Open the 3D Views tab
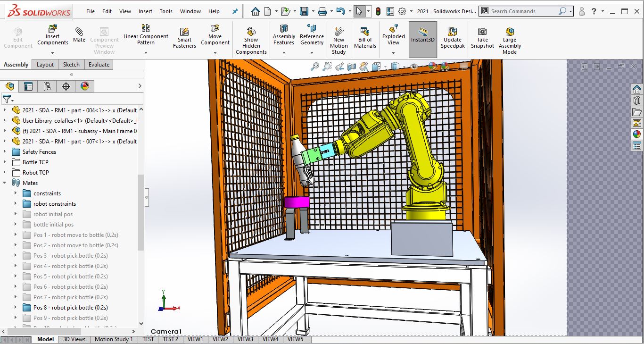Image resolution: width=644 pixels, height=344 pixels. pyautogui.click(x=74, y=339)
